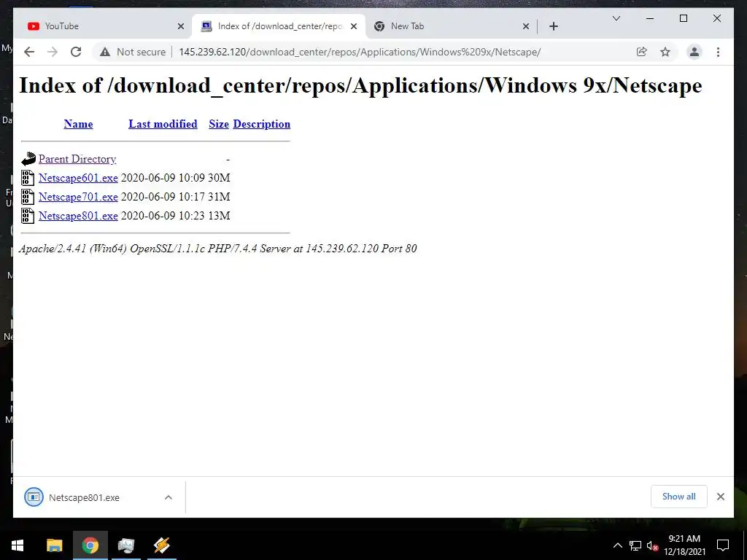Open the lightning bolt taskbar app
This screenshot has height=560, width=747.
coord(161,545)
